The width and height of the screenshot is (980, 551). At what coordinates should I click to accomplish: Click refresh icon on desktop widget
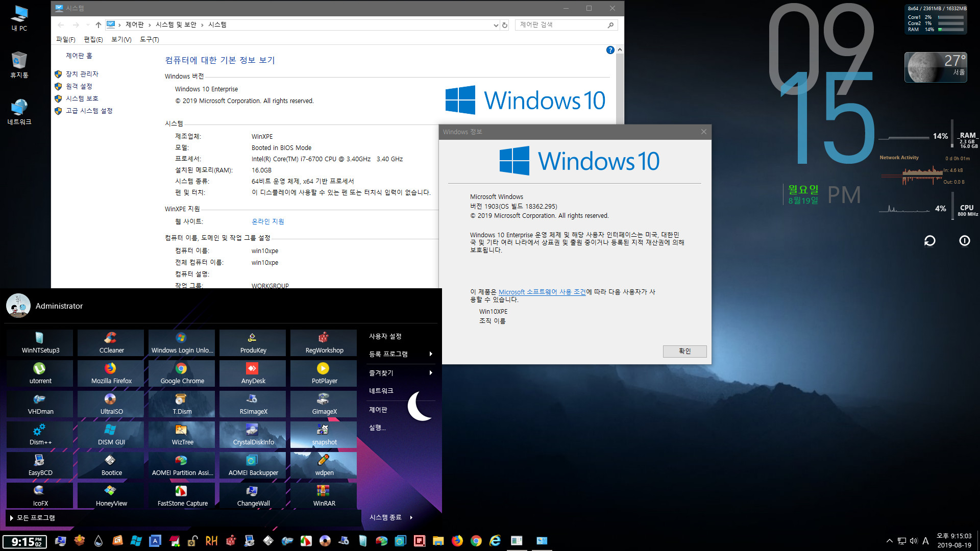929,240
